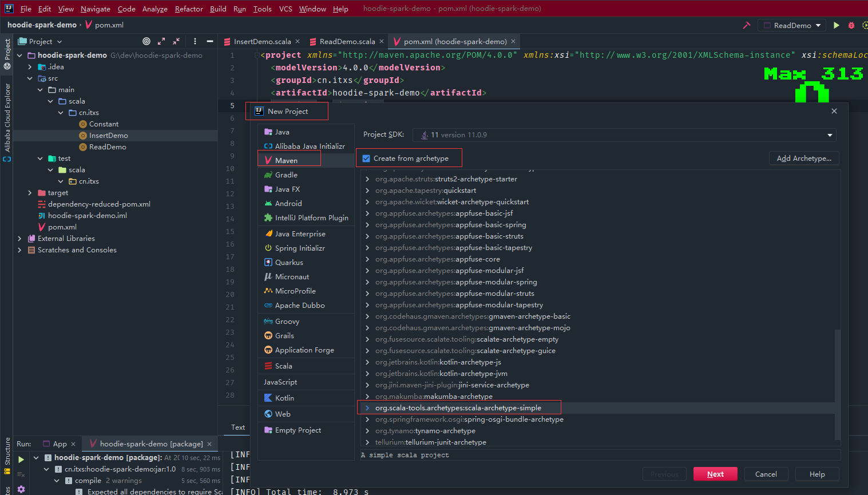The width and height of the screenshot is (868, 495).
Task: Close the pom.xml editor tab
Action: (x=513, y=41)
